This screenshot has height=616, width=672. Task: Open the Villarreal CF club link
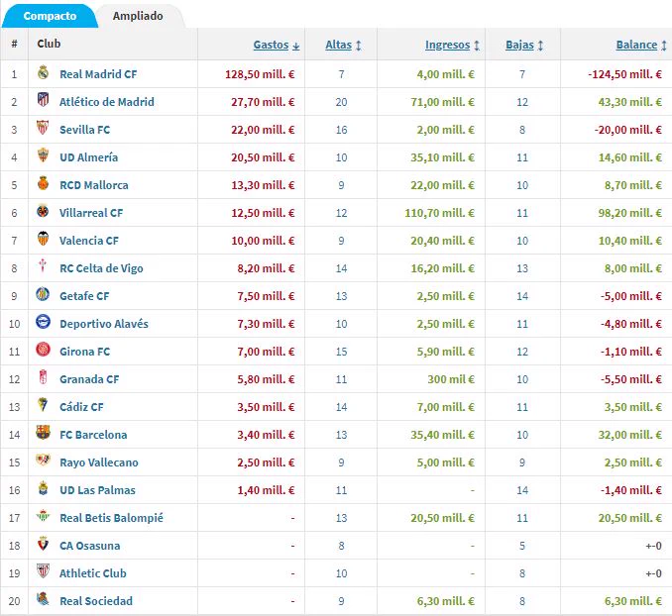tap(91, 213)
